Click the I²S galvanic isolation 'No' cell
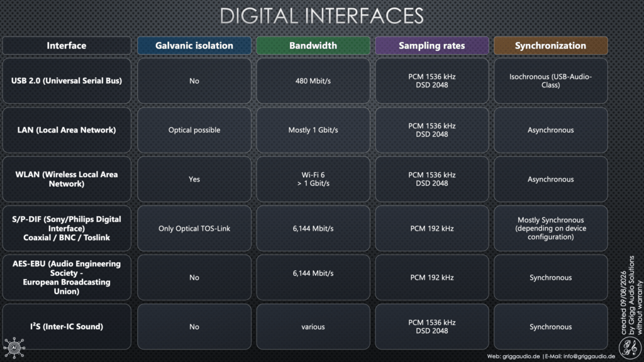Image resolution: width=644 pixels, height=362 pixels. coord(194,327)
